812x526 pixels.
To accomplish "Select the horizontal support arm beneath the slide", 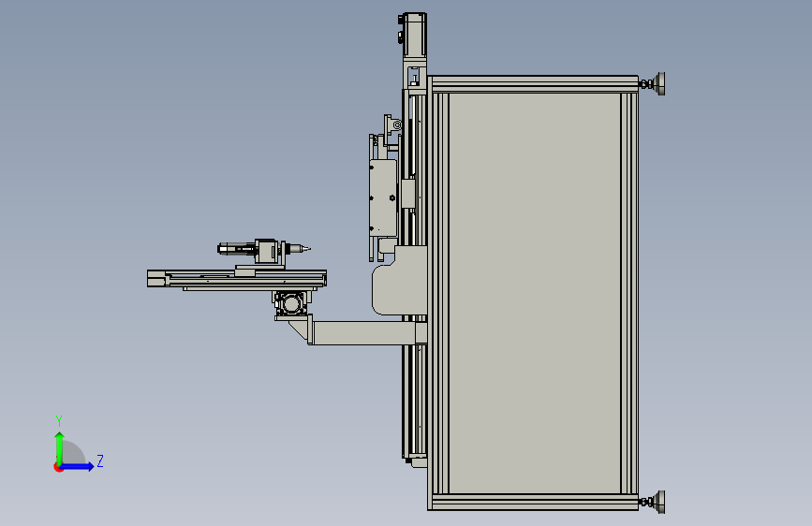I will 362,333.
